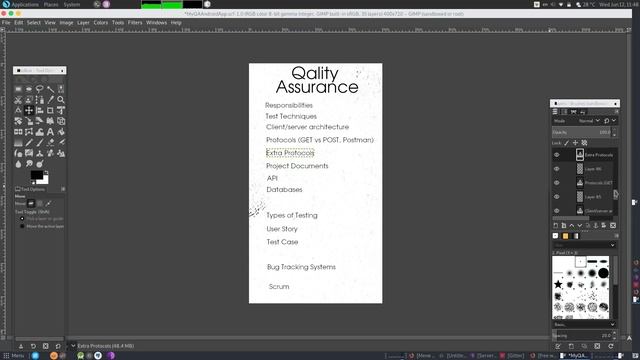The height and width of the screenshot is (360, 640).
Task: Switch to MyQA taskbar window button
Action: pyautogui.click(x=576, y=356)
